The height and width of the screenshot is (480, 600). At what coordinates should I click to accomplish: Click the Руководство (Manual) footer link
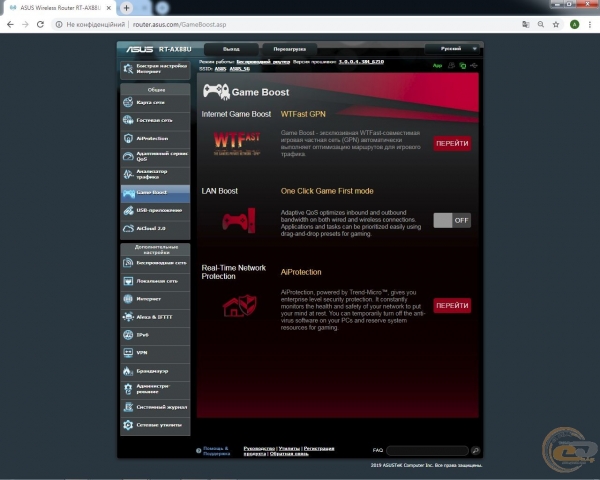[259, 449]
